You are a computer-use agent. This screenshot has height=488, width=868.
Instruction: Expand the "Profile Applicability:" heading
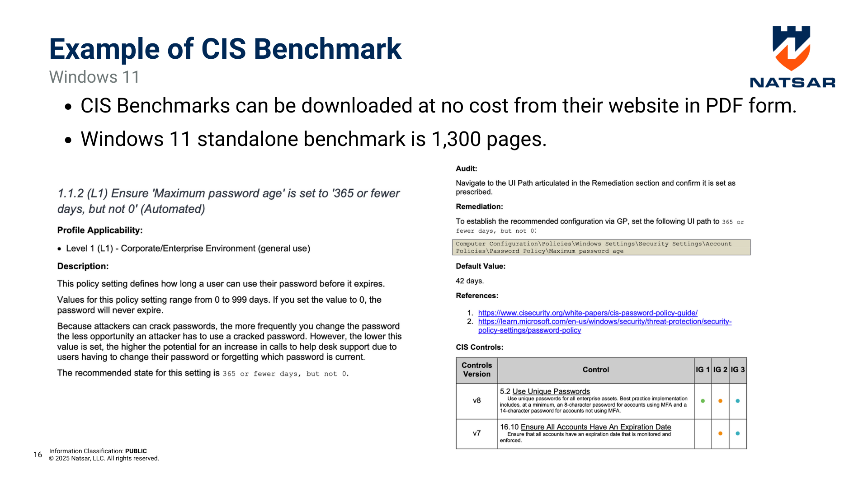100,230
